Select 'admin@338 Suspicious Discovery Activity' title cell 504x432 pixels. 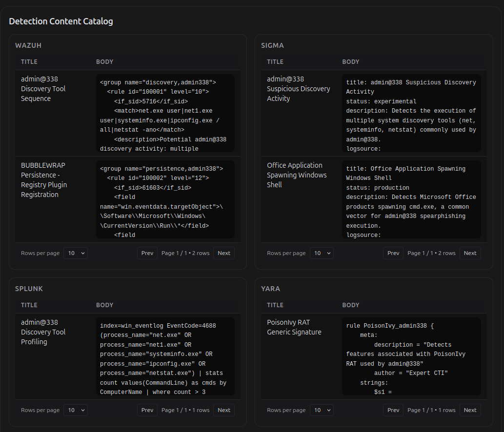(x=299, y=89)
